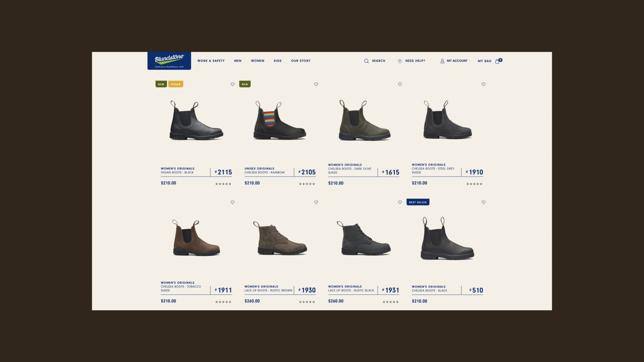Image resolution: width=644 pixels, height=362 pixels.
Task: Toggle wishlist heart on Rainbow Chelsea #2105
Action: 316,84
